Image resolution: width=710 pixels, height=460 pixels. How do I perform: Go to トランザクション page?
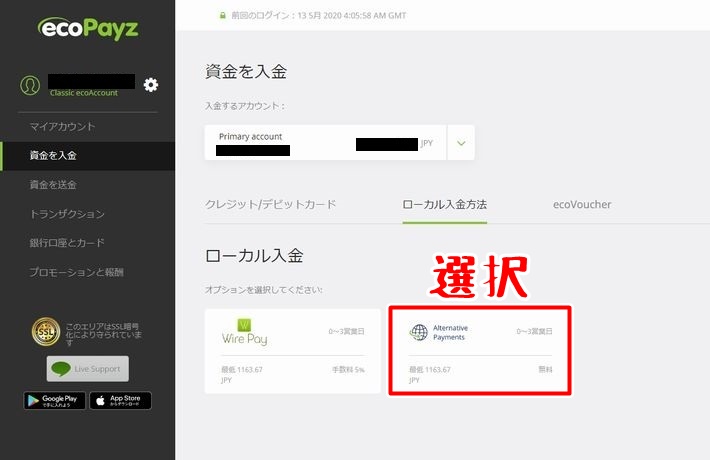(67, 214)
